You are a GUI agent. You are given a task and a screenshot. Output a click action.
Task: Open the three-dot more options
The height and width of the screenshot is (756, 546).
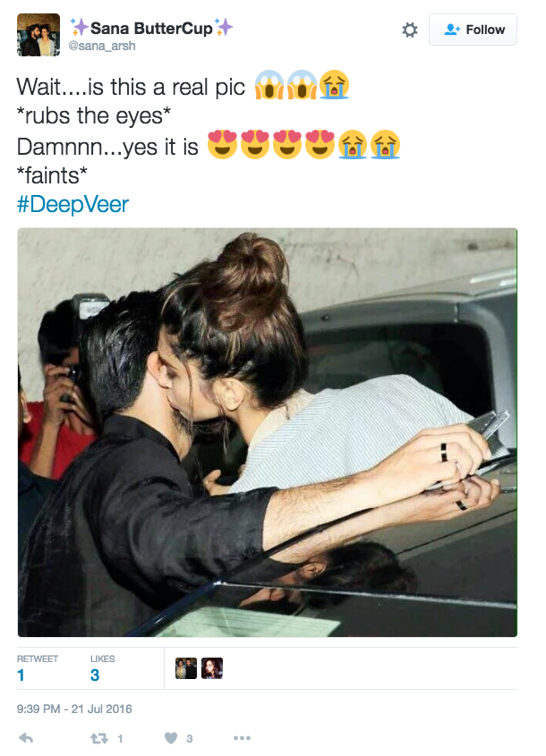tap(242, 738)
